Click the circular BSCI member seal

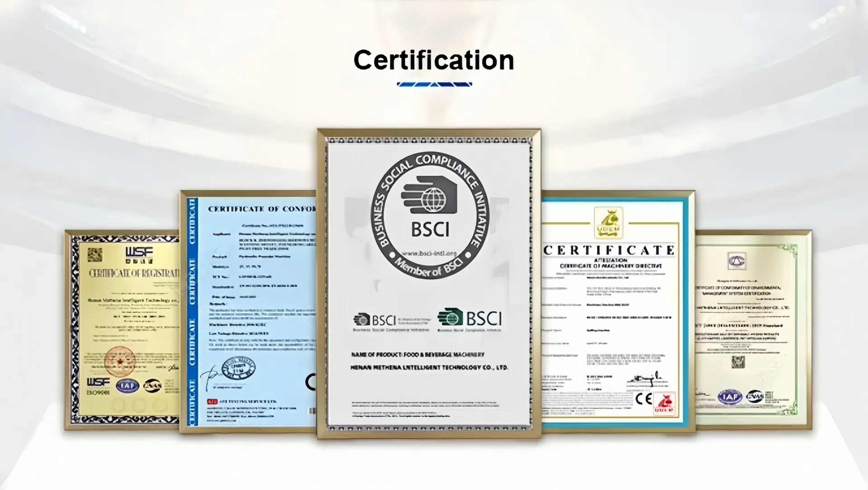[430, 215]
